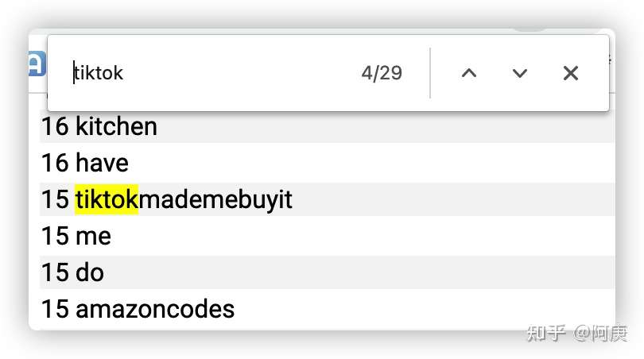The image size is (644, 359).
Task: Click the count 15 beside amazoncodes
Action: click(55, 309)
